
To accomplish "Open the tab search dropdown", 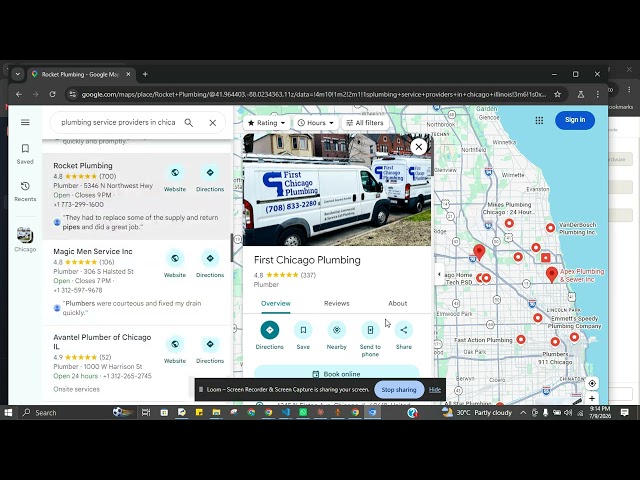I will click(x=18, y=74).
